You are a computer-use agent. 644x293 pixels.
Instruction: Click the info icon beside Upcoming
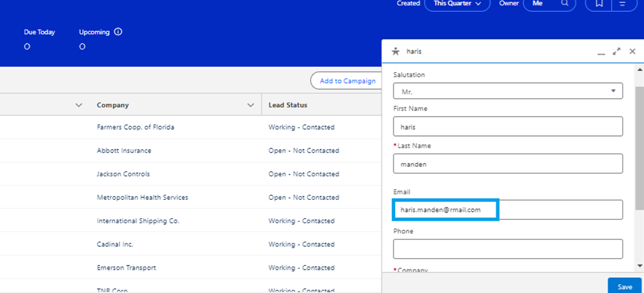coord(118,32)
